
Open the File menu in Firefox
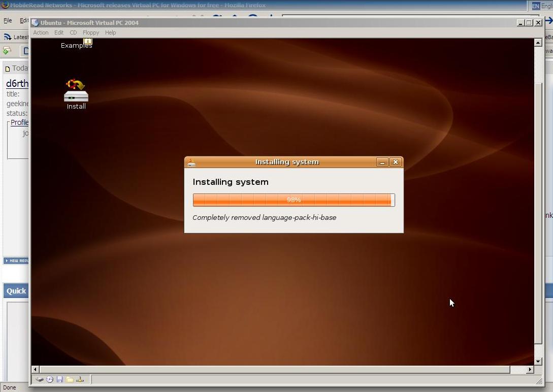point(8,20)
